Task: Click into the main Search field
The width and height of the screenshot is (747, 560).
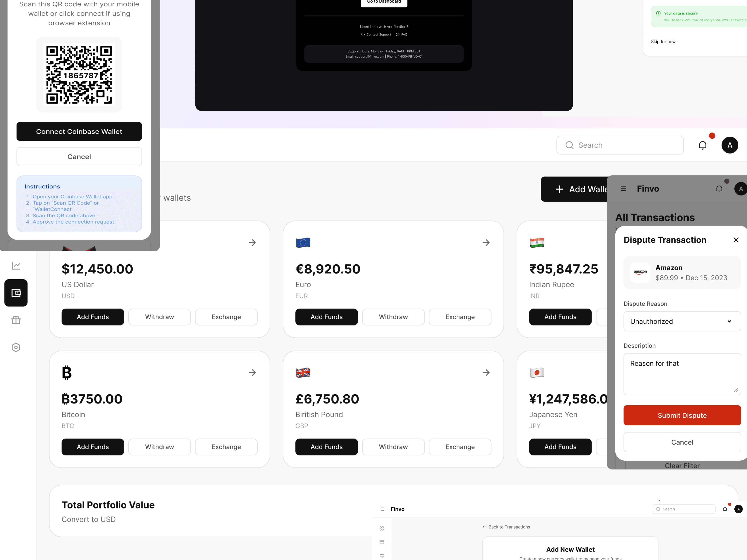Action: (620, 145)
